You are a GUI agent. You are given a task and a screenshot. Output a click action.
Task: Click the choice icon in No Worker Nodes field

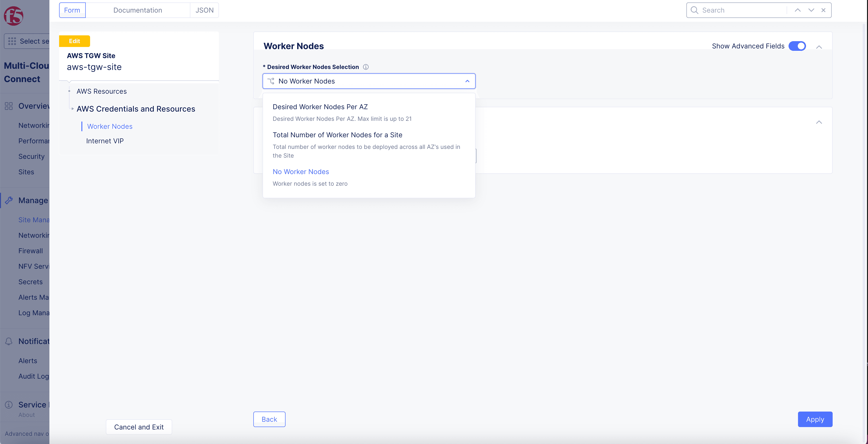pos(271,81)
